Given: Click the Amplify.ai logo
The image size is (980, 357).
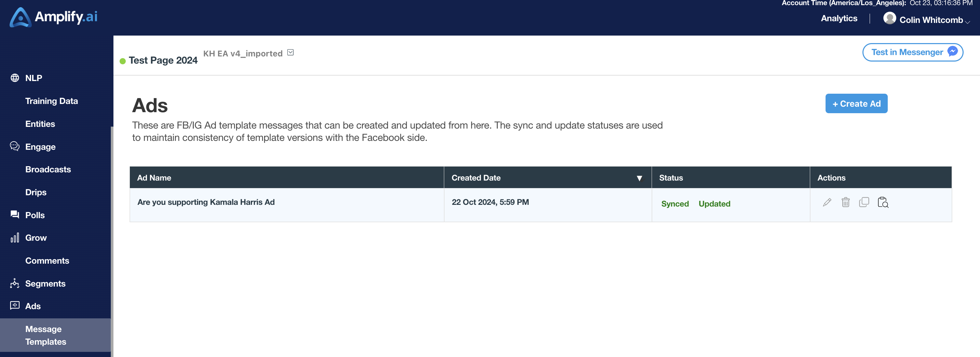Looking at the screenshot, I should [53, 17].
